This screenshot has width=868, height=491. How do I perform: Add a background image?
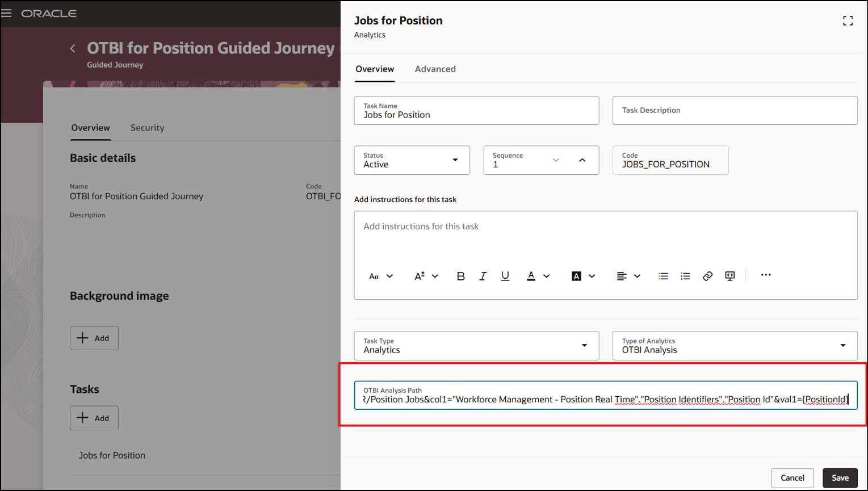pos(94,338)
